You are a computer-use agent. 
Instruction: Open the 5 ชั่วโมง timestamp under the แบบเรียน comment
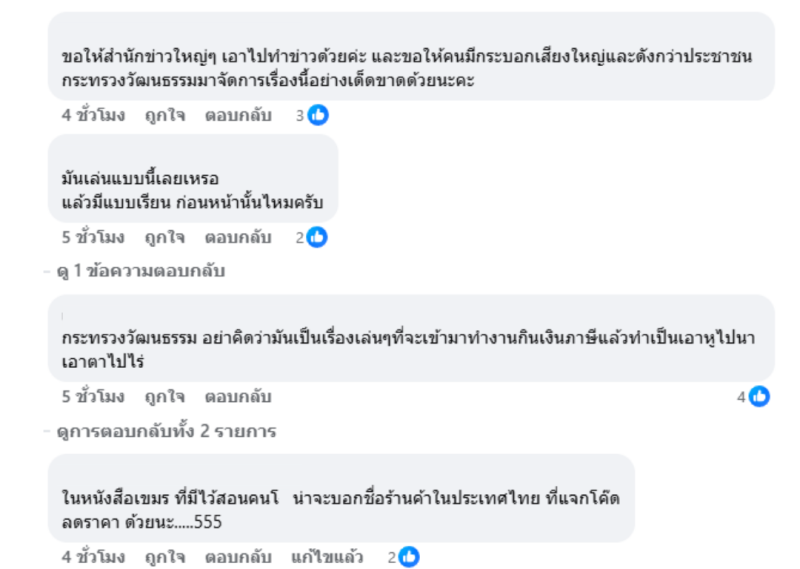93,238
